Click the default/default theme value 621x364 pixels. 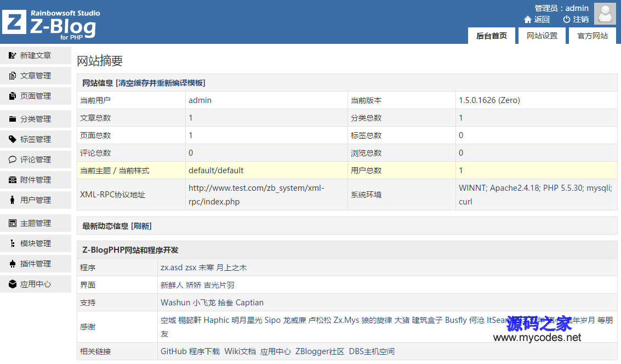pyautogui.click(x=216, y=170)
